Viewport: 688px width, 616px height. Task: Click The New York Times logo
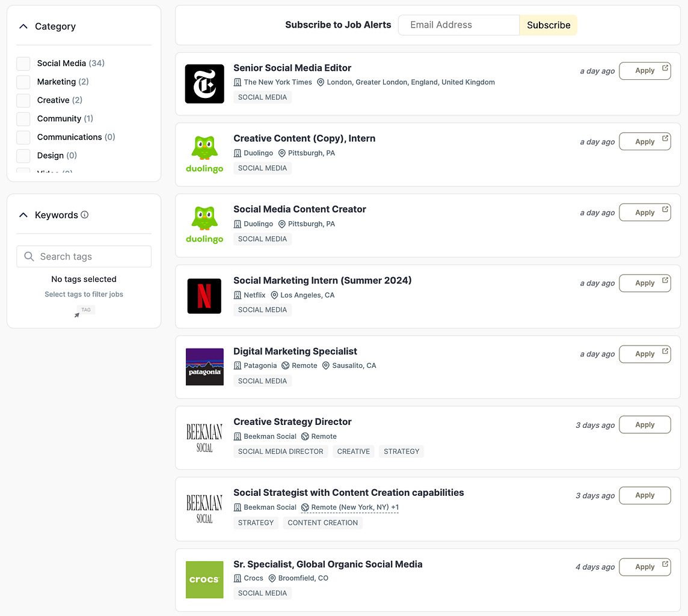204,84
